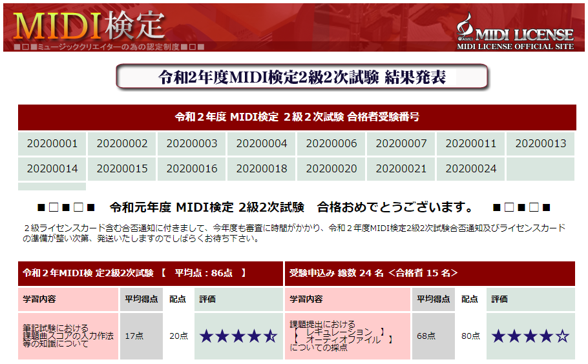Screen dimensions: 588x364
Task: Select passer number 20200001
Action: coord(52,144)
